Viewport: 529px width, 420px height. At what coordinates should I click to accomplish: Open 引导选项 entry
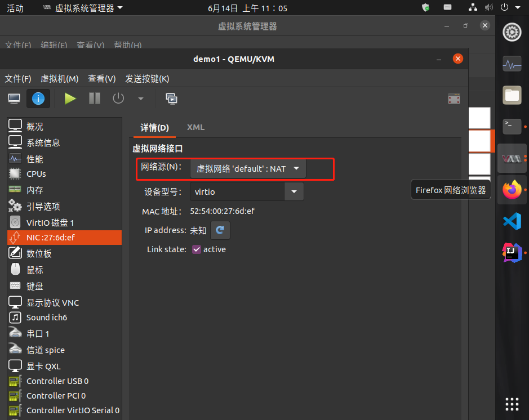coord(64,206)
